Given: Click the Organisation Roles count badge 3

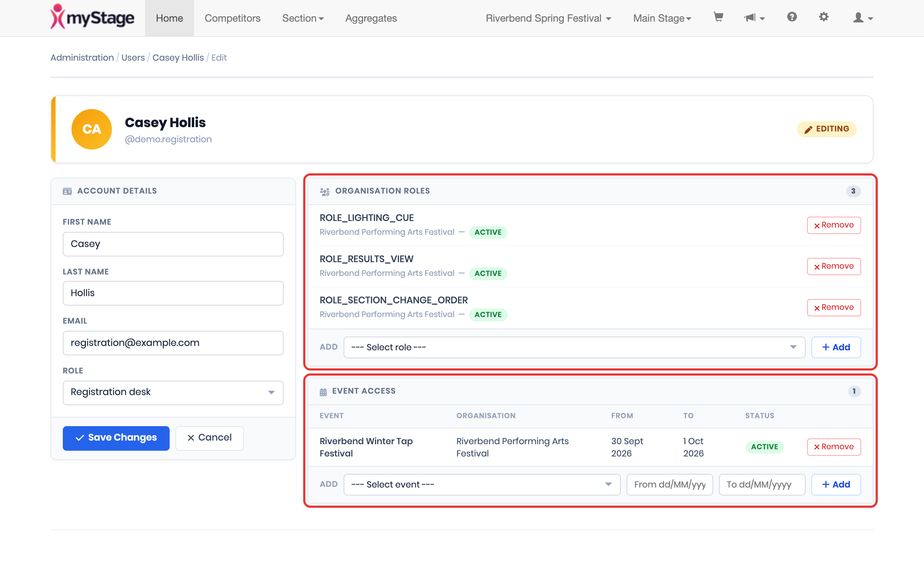Looking at the screenshot, I should [x=853, y=191].
